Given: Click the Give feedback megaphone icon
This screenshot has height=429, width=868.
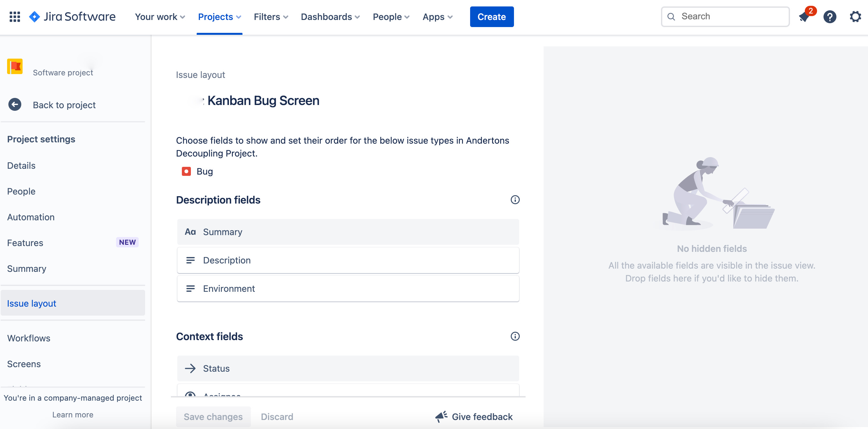Looking at the screenshot, I should (x=441, y=416).
